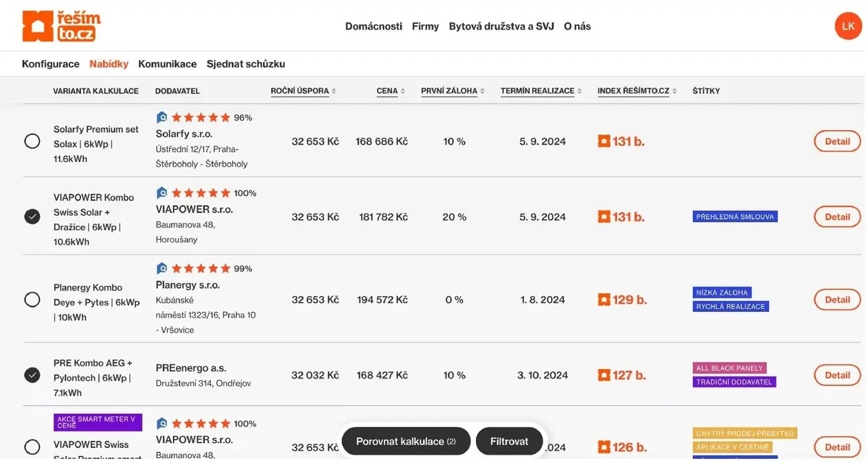This screenshot has width=868, height=464.
Task: Click the star rating for VIAPOWER Kombo offer
Action: (200, 193)
